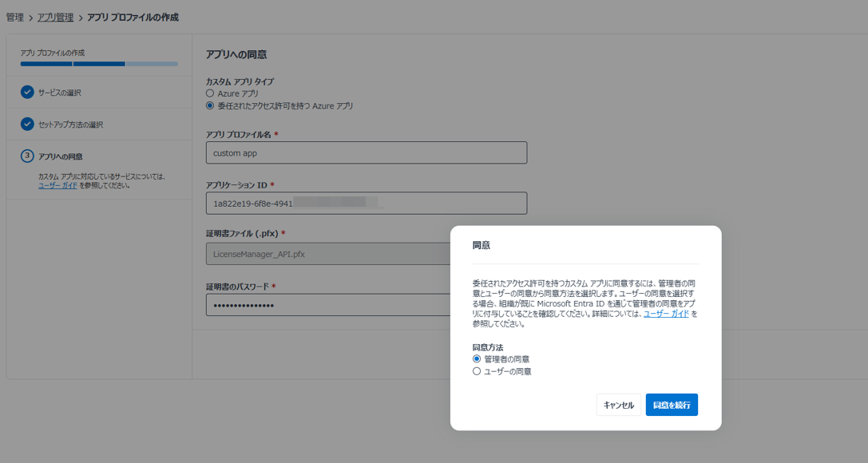This screenshot has height=463, width=868.
Task: Click the 証明書ファイル (.pfx) field
Action: (329, 254)
